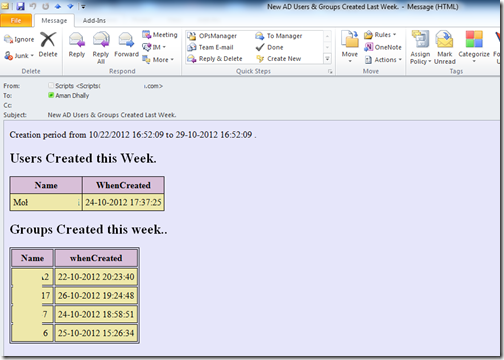Image resolution: width=504 pixels, height=360 pixels.
Task: Send message to OneNote
Action: coord(383,47)
